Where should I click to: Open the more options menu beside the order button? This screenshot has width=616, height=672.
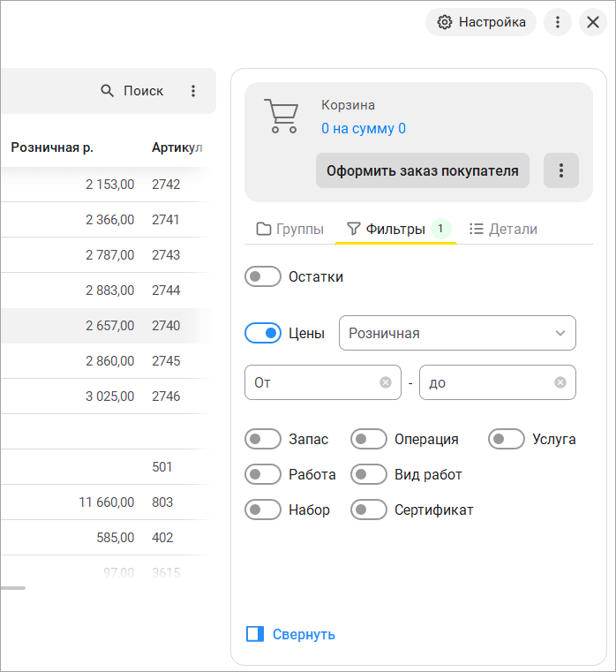pos(560,170)
